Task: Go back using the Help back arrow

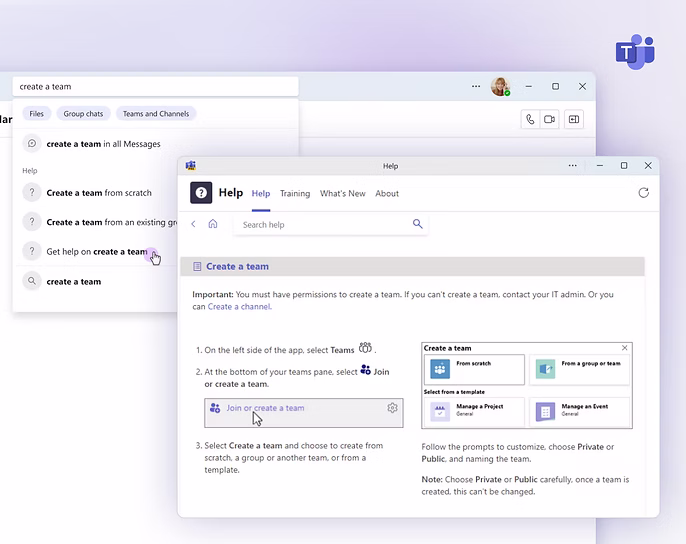Action: click(x=193, y=224)
